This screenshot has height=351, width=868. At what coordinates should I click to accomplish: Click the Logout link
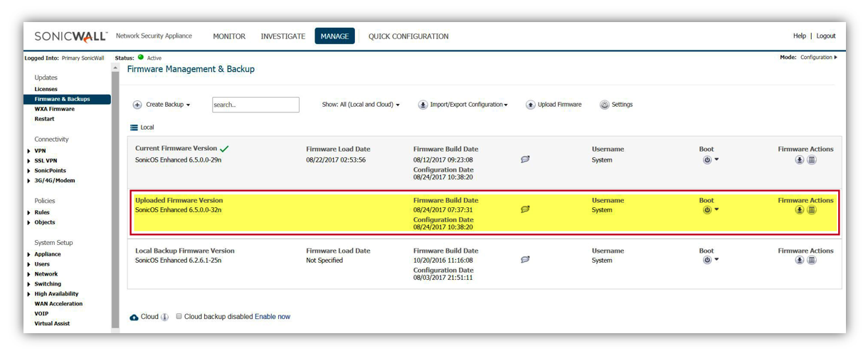pos(825,36)
